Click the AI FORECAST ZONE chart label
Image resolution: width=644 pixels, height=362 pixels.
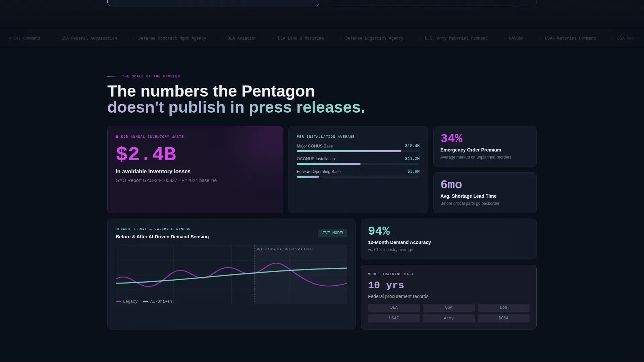pos(285,249)
